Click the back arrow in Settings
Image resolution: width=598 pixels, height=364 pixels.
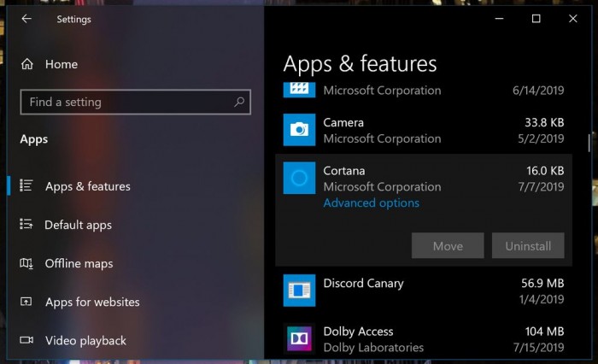coord(26,19)
